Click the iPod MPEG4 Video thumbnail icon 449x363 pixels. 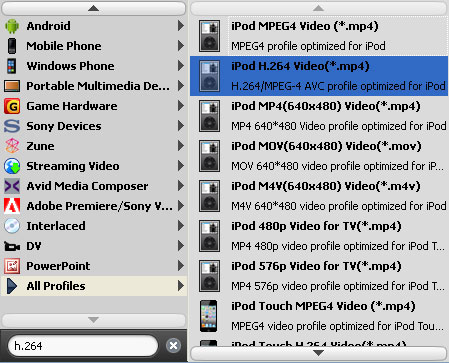tap(209, 36)
